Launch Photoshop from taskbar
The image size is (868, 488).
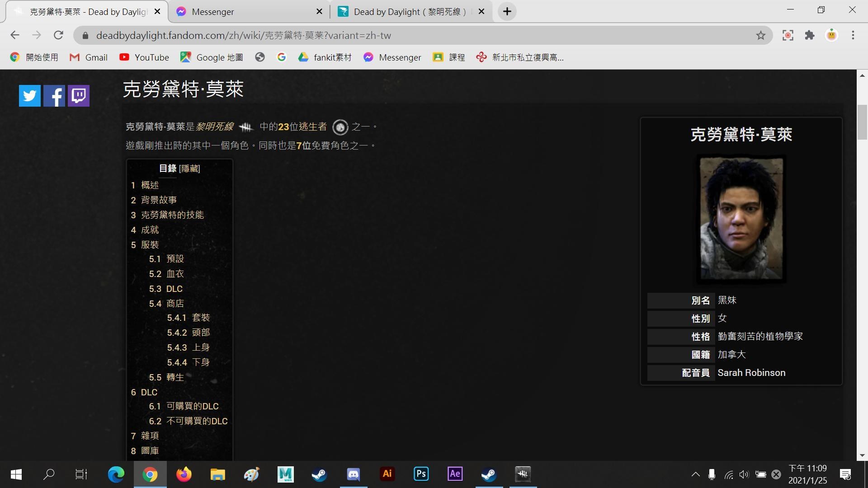(421, 474)
